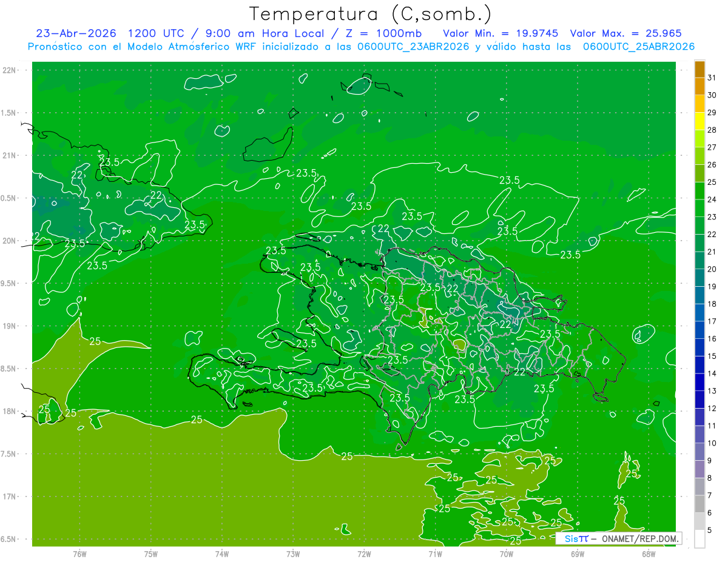This screenshot has height=562, width=728.
Task: Select the yellow 29 degree legend color
Action: 699,121
